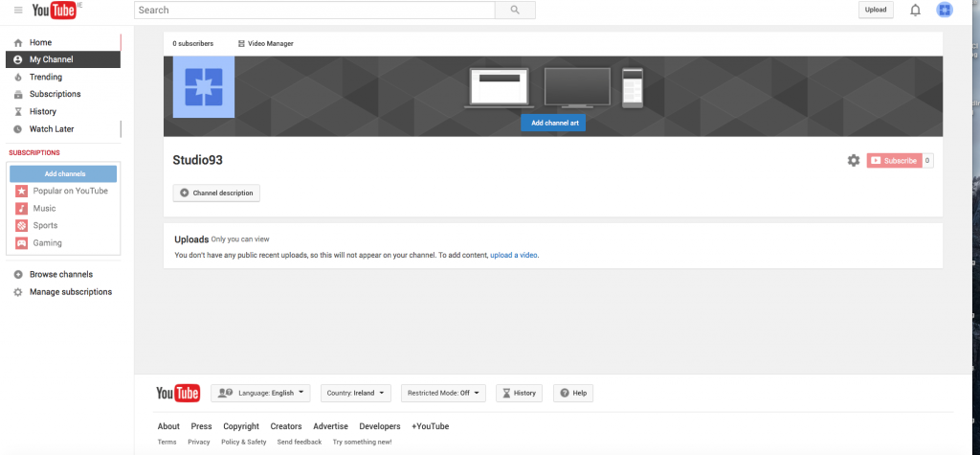Click the Channel description button
980x455 pixels.
coord(216,193)
